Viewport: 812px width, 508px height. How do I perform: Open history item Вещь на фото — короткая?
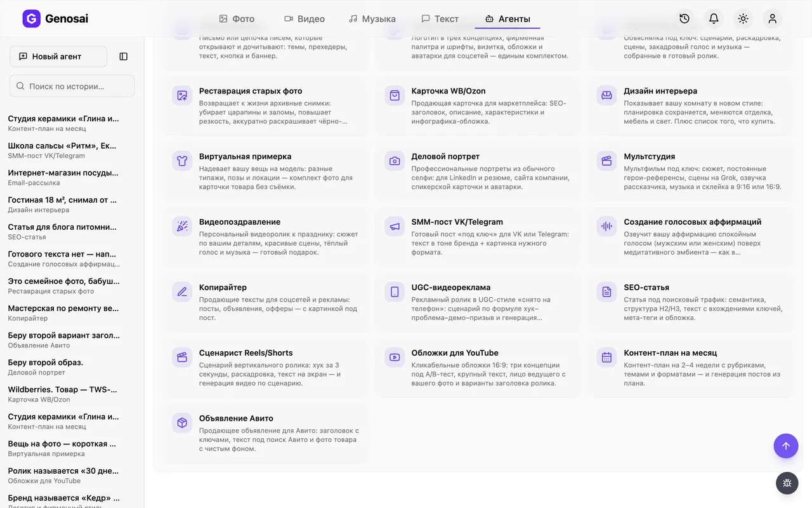pyautogui.click(x=63, y=448)
